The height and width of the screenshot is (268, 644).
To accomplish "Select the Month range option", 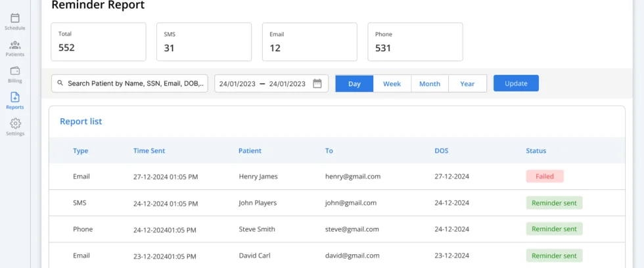I will 430,83.
